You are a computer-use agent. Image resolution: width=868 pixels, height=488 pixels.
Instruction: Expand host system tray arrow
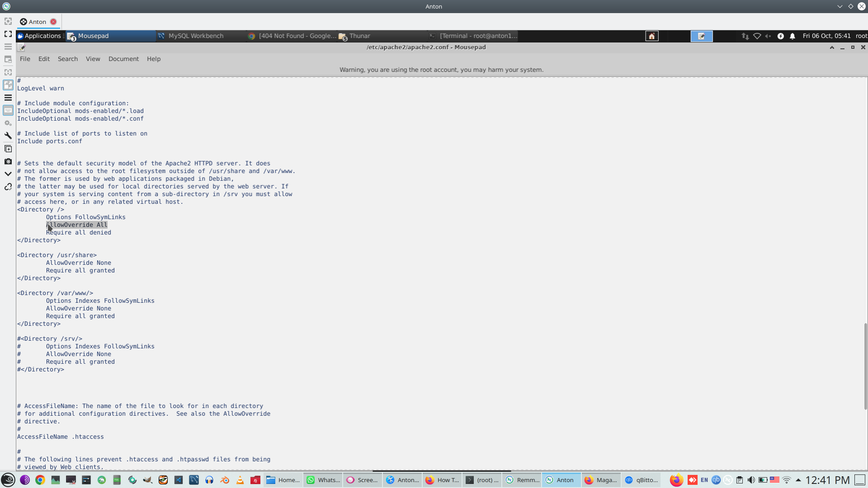point(798,480)
